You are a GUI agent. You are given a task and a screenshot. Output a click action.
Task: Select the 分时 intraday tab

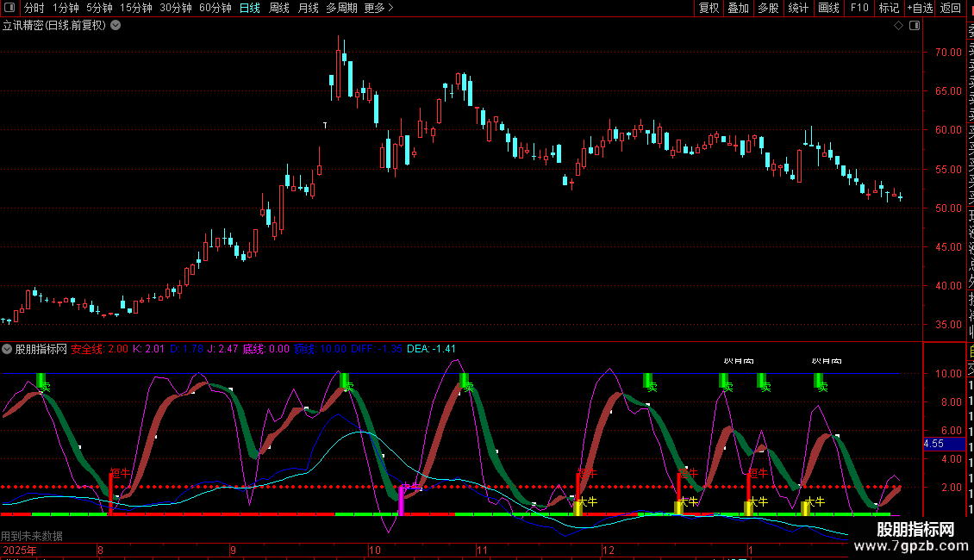(34, 8)
